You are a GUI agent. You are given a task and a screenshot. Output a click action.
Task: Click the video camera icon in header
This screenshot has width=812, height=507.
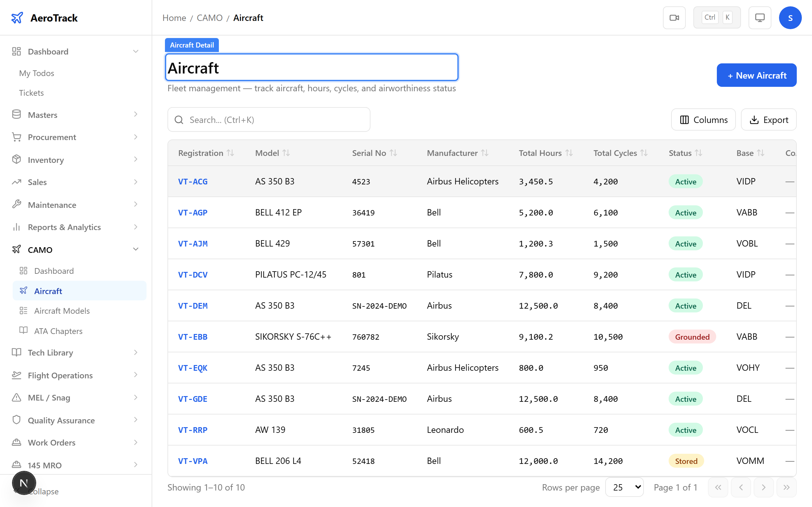pyautogui.click(x=674, y=18)
